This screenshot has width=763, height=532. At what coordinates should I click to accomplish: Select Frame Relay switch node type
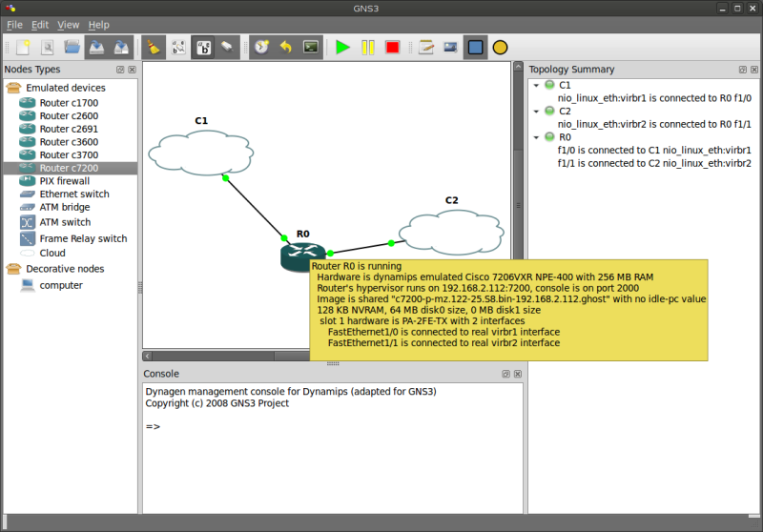point(82,238)
